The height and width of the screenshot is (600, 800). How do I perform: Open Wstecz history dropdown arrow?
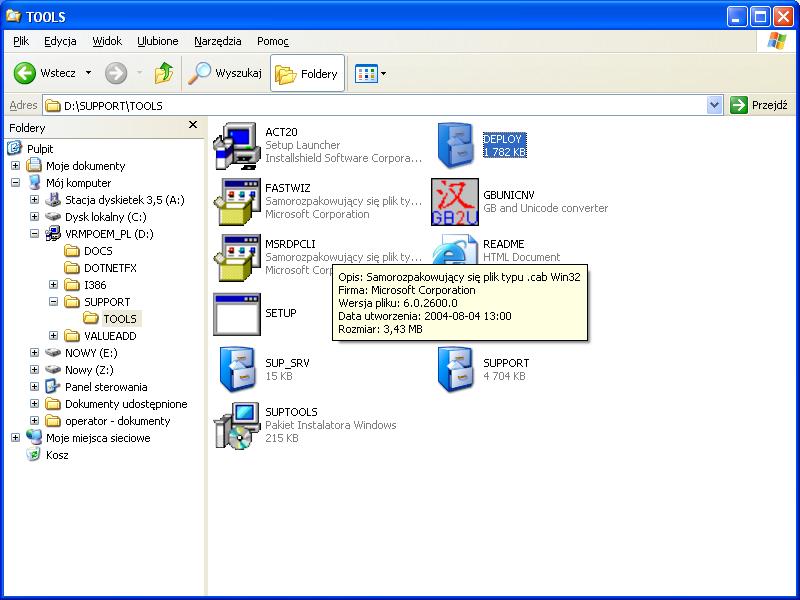coord(89,73)
